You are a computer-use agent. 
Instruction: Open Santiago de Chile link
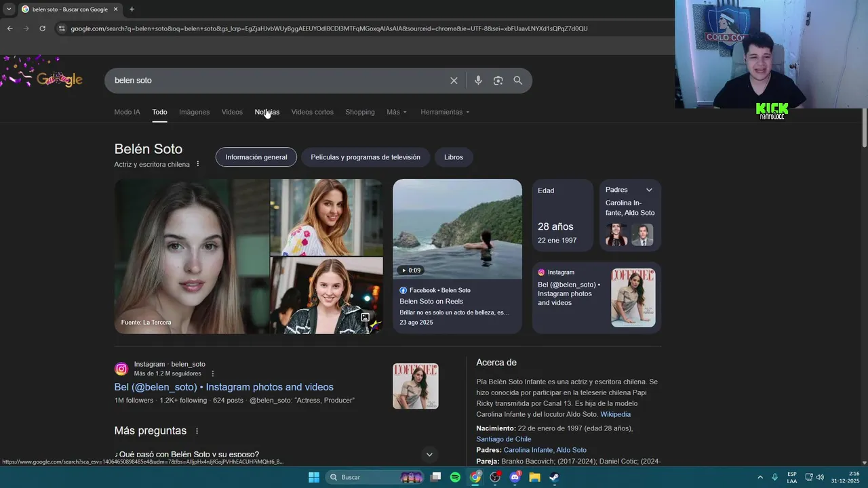tap(504, 439)
